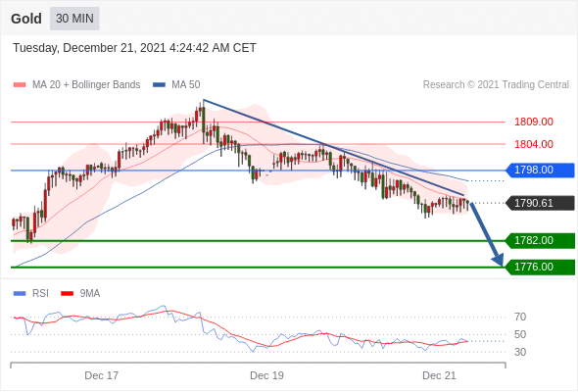
Task: Click the RSI 70 level label
Action: click(520, 317)
